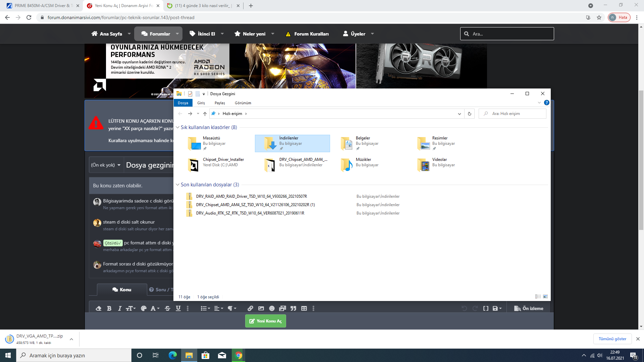Open the list options dropdown
644x362 pixels.
[x=205, y=308]
